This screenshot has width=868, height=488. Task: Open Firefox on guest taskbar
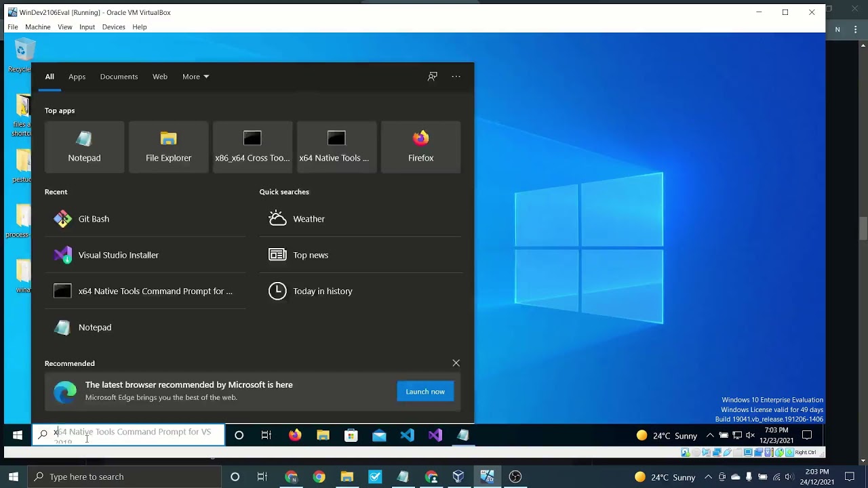[295, 435]
